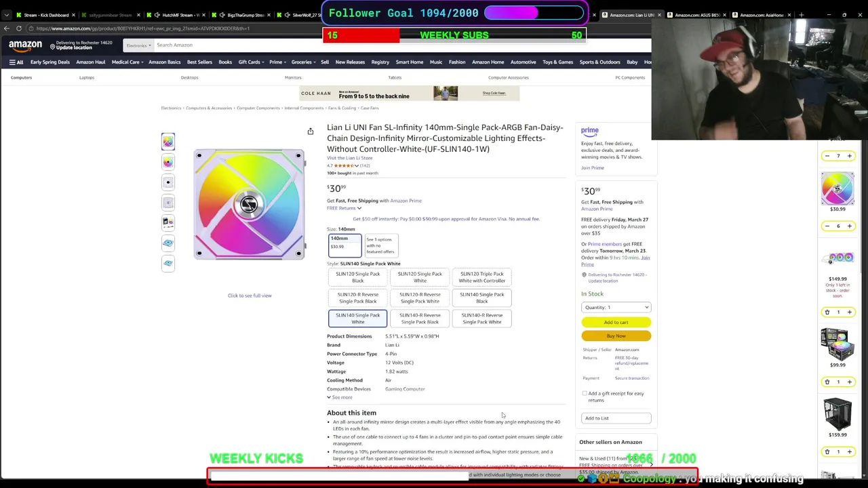Open the Quantity dropdown

click(x=616, y=307)
